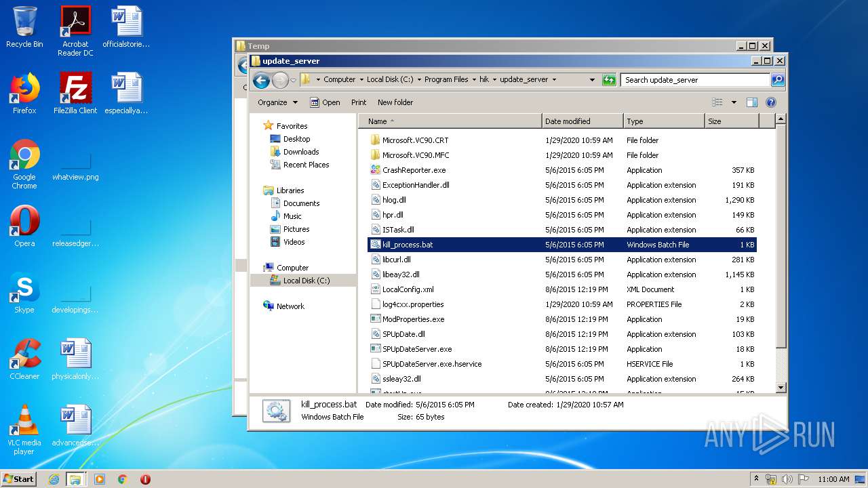Select Local Disk (C:) in the breadcrumb

390,79
